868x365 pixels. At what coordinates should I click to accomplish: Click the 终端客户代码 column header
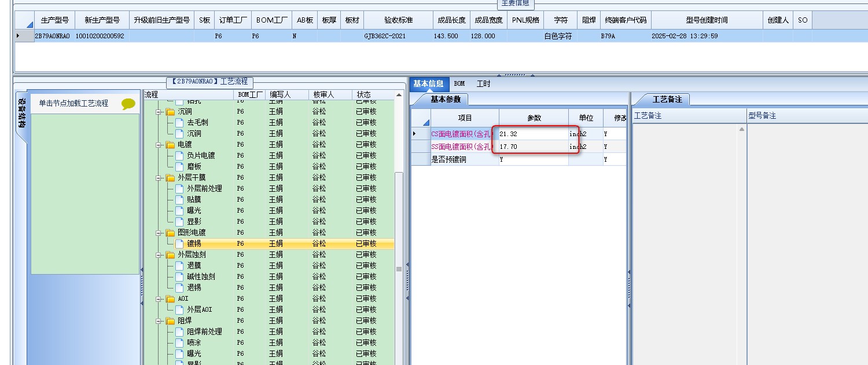click(x=626, y=20)
